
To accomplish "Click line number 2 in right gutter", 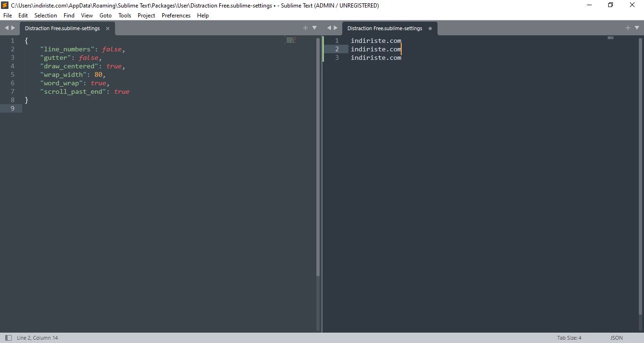I will (337, 49).
